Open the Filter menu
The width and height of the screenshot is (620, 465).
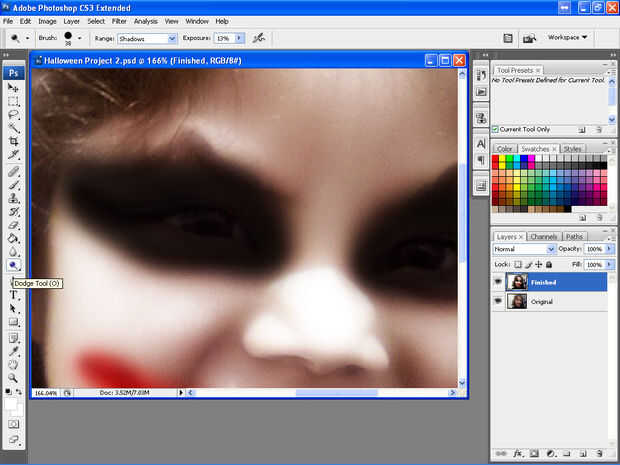point(119,21)
